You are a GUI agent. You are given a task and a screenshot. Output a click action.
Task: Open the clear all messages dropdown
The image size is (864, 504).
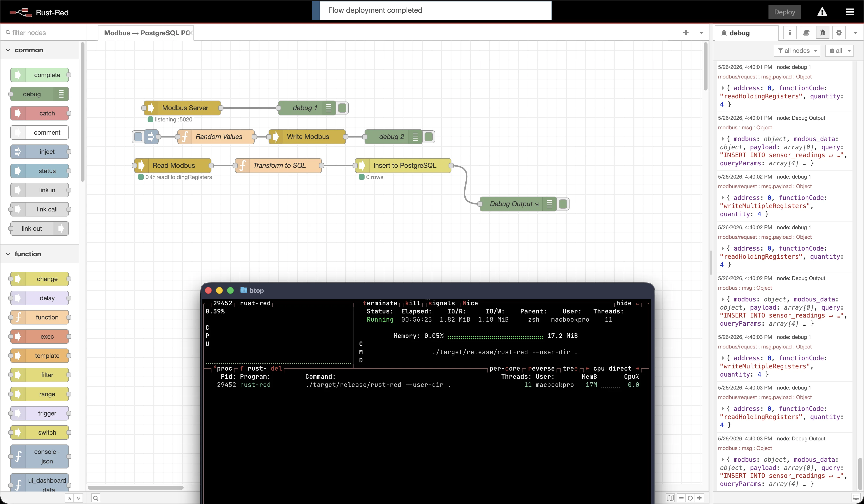point(839,51)
